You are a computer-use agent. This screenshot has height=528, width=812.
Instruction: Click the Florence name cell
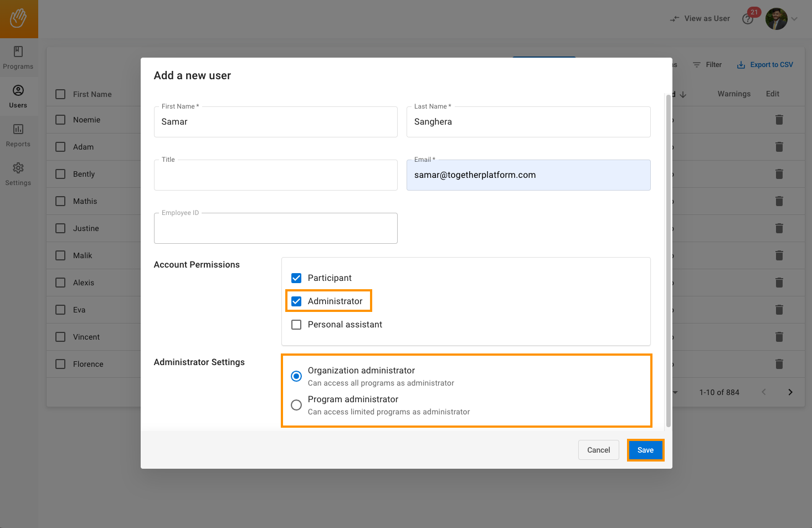point(88,364)
